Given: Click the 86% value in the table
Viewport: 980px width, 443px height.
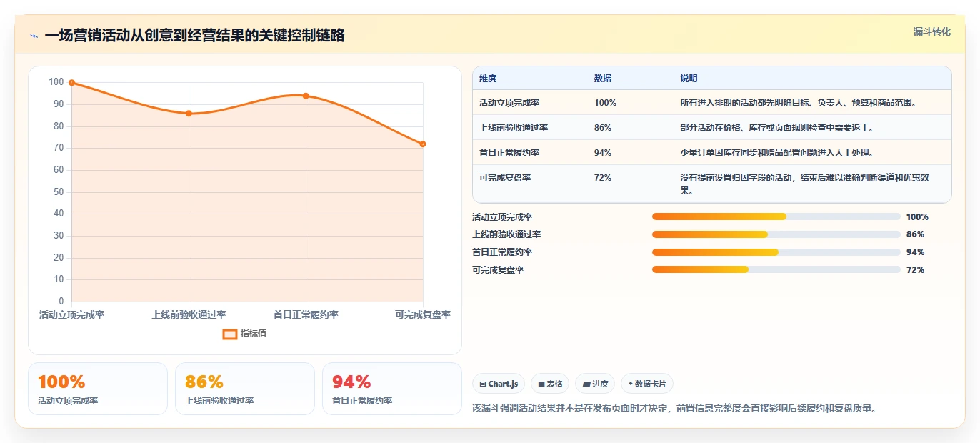Looking at the screenshot, I should [x=603, y=128].
